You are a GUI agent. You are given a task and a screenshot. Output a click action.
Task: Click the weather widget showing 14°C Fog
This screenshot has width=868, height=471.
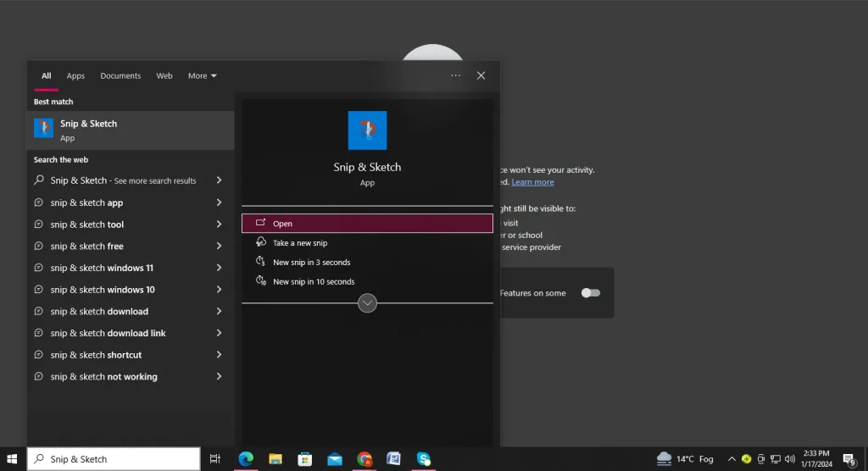[684, 459]
